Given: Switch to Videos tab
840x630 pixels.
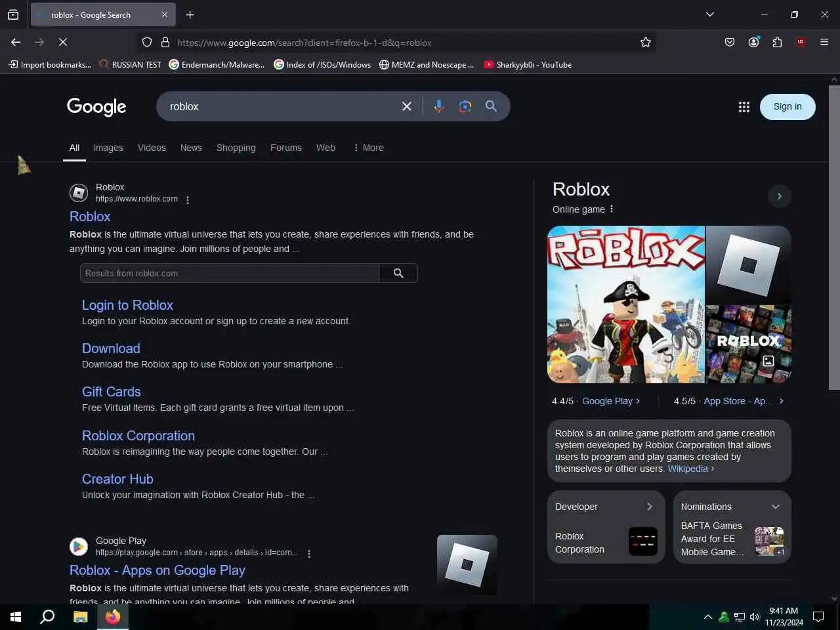Looking at the screenshot, I should pos(152,148).
